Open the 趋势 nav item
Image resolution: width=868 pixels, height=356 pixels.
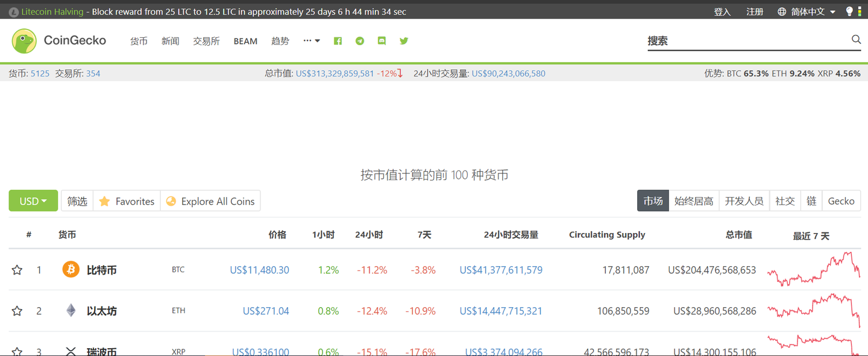tap(280, 41)
